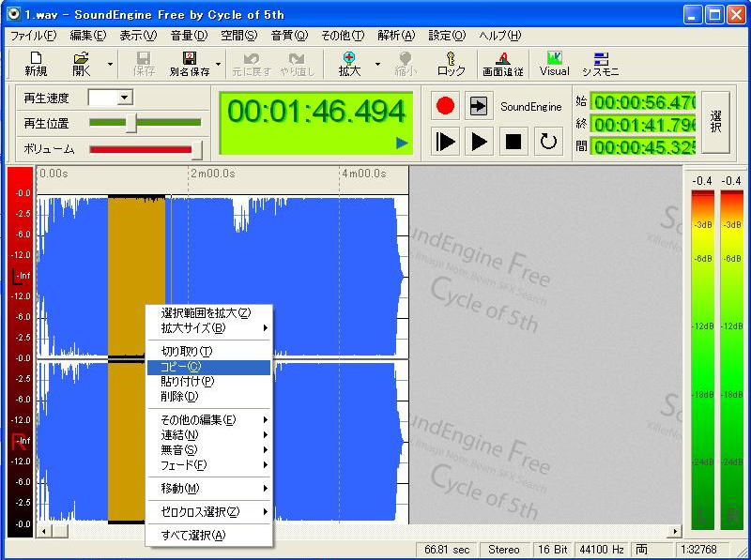Viewport: 751px width, 560px height.
Task: Open a file with 開く icon
Action: tap(82, 64)
